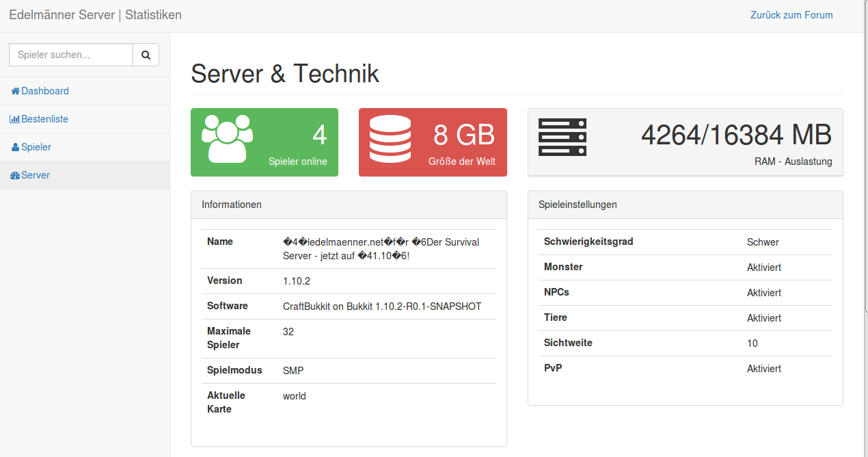The height and width of the screenshot is (457, 868).
Task: Click the RAM Auslastung display panel
Action: tap(685, 141)
